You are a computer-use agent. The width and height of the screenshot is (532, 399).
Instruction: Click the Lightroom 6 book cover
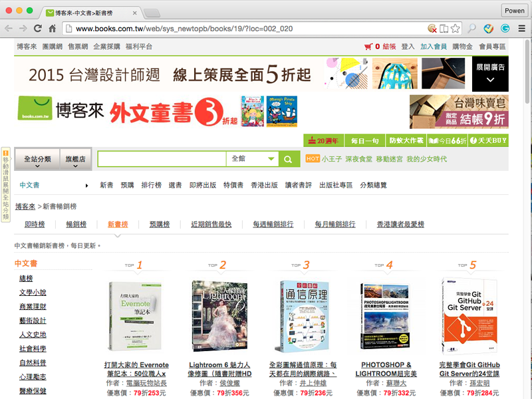pos(219,316)
